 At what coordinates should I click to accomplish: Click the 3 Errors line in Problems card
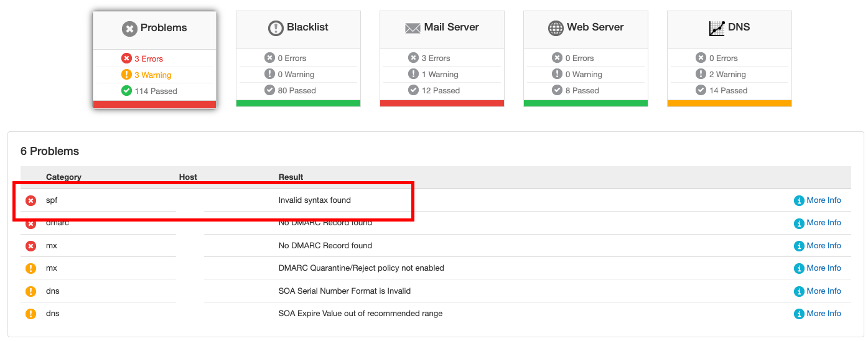tap(148, 58)
